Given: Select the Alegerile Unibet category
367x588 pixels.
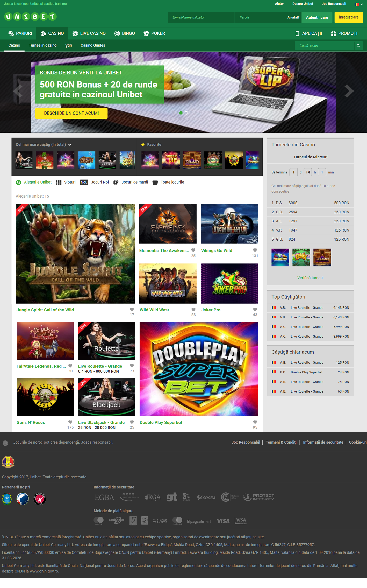Looking at the screenshot, I should 34,182.
